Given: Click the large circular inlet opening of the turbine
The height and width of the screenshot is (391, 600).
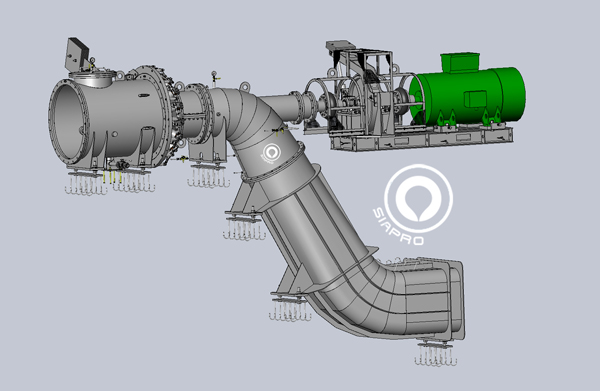Looking at the screenshot, I should (x=68, y=120).
